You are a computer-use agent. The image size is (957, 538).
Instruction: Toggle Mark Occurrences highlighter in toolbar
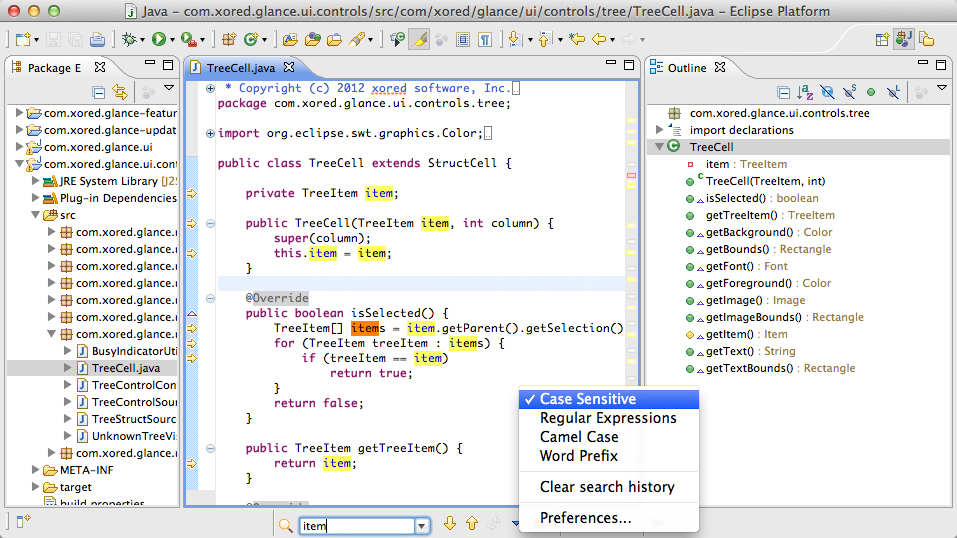pyautogui.click(x=420, y=40)
